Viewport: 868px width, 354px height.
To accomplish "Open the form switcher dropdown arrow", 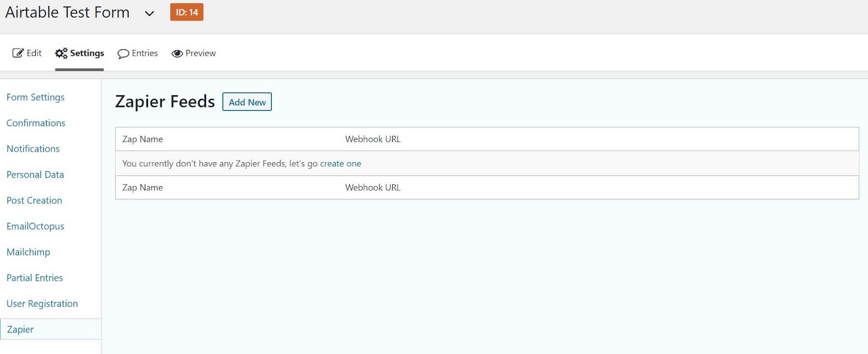I will click(149, 14).
